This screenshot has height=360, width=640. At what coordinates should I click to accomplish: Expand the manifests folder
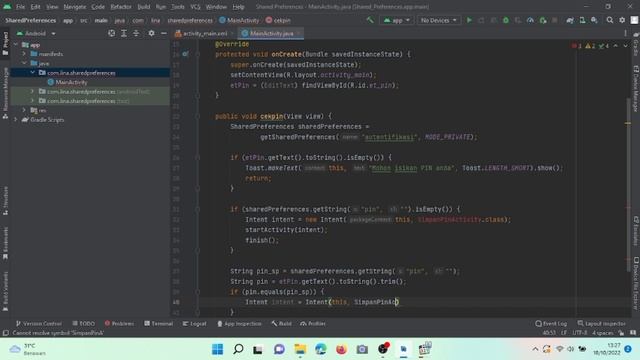(24, 54)
